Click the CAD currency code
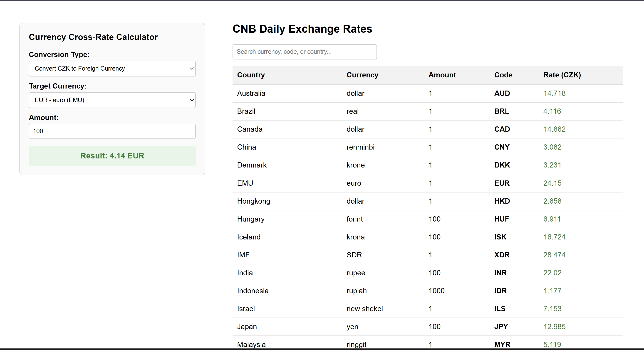The height and width of the screenshot is (350, 644). tap(502, 129)
